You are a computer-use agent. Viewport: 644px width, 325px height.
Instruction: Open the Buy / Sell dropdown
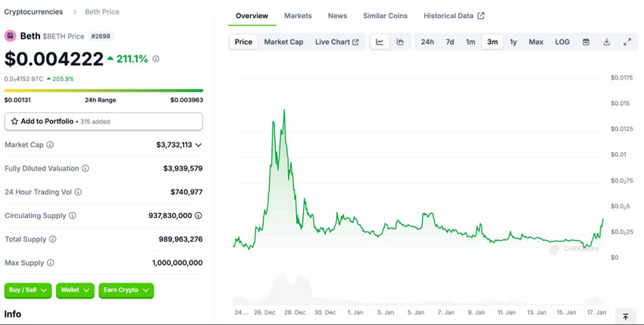[28, 290]
